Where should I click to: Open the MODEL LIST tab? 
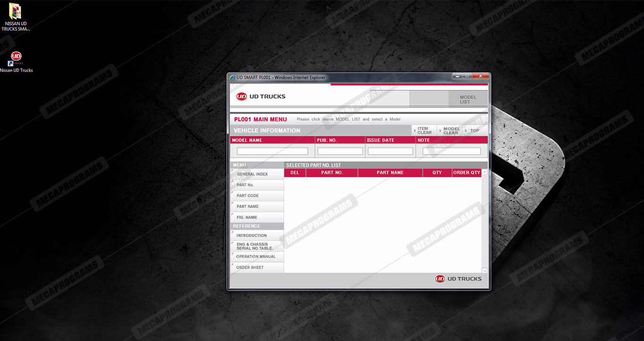coord(468,99)
